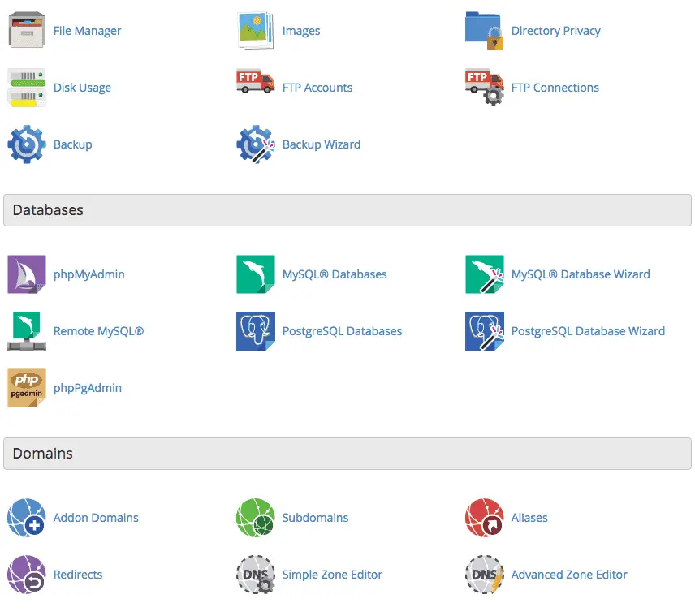
Task: Click the Images photo stack icon
Action: (x=255, y=30)
